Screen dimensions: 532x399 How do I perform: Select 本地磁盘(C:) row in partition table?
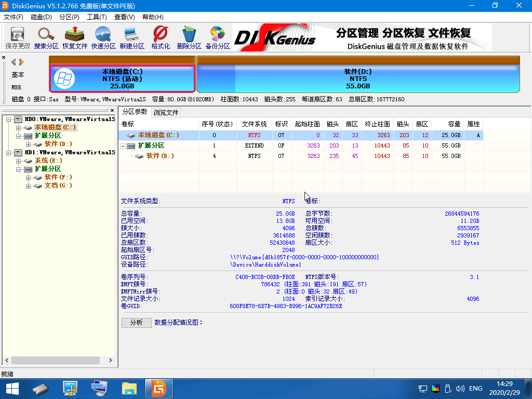click(x=301, y=135)
